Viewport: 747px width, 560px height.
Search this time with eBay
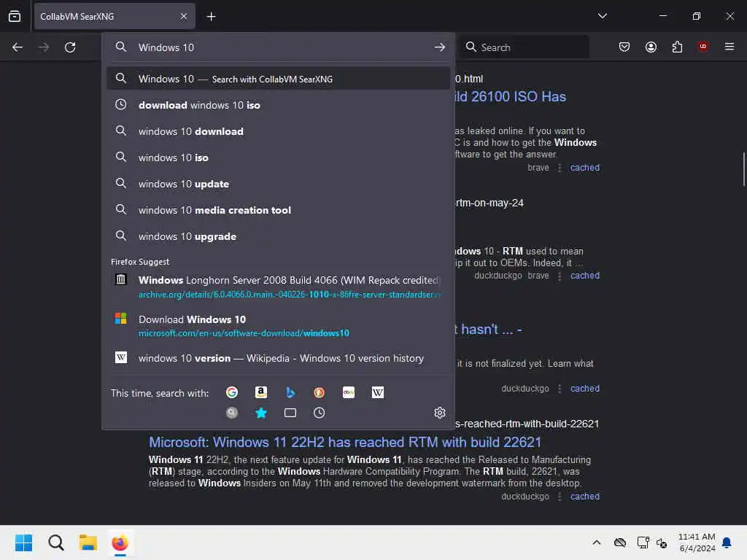349,392
